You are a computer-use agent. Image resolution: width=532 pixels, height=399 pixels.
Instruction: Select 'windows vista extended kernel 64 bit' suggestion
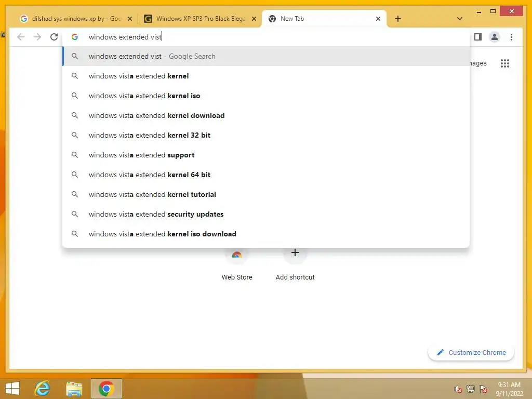[x=267, y=175]
